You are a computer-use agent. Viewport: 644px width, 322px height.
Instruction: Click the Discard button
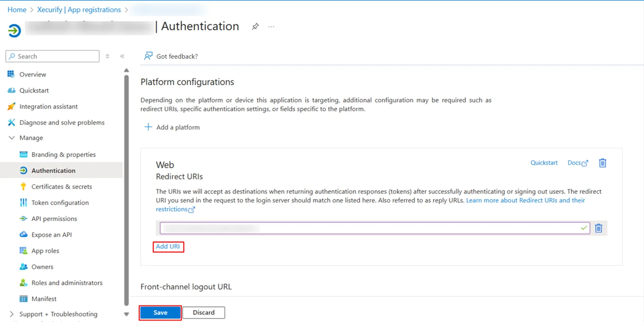(204, 312)
